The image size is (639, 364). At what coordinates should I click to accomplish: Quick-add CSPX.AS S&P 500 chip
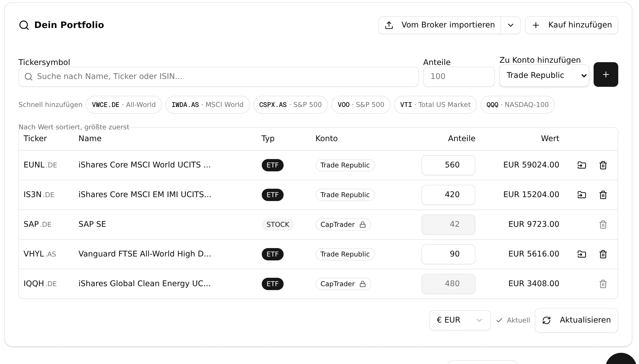pos(290,105)
